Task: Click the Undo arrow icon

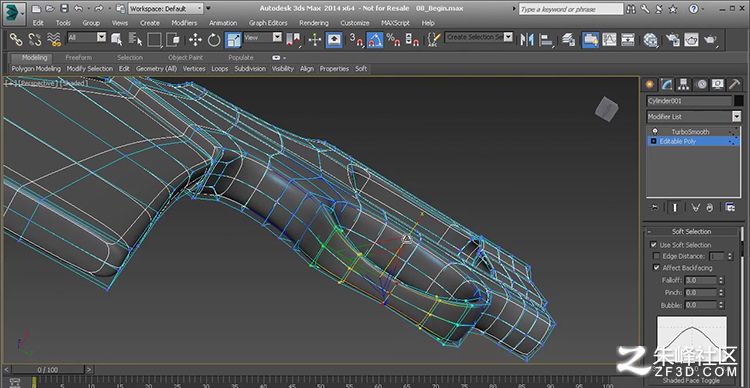Action: [x=78, y=9]
